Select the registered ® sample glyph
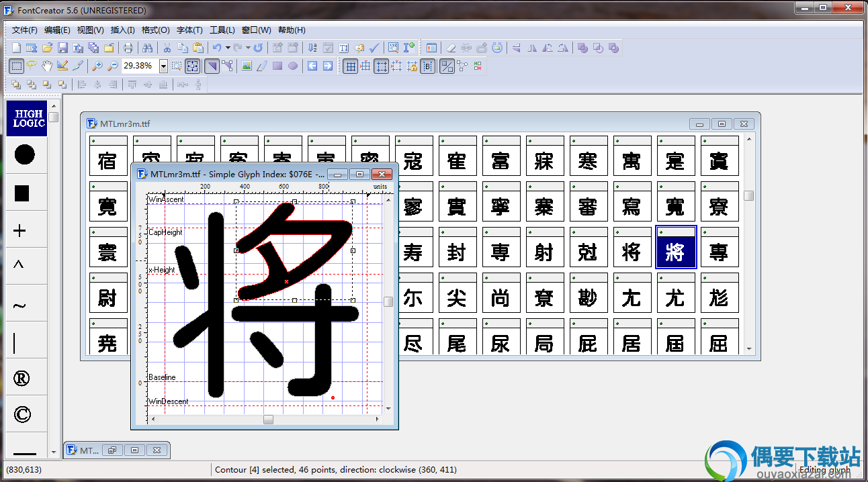This screenshot has width=868, height=482. [x=21, y=379]
